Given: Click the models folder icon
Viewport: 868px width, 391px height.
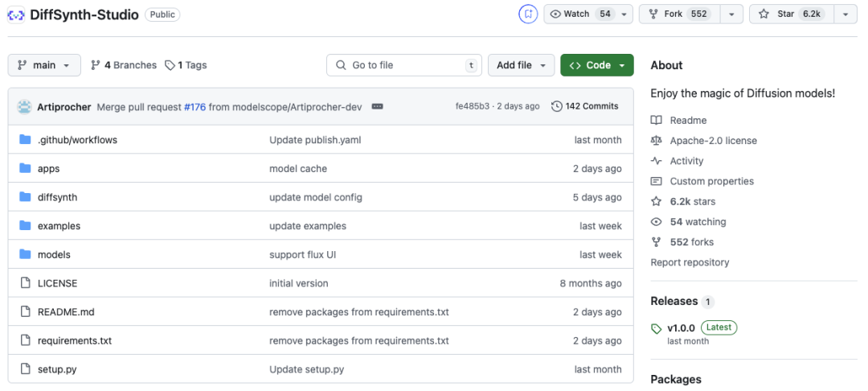Looking at the screenshot, I should click(x=25, y=255).
